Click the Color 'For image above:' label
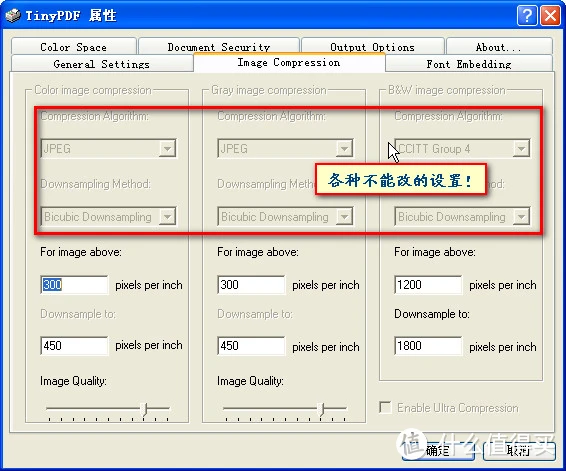 click(81, 252)
